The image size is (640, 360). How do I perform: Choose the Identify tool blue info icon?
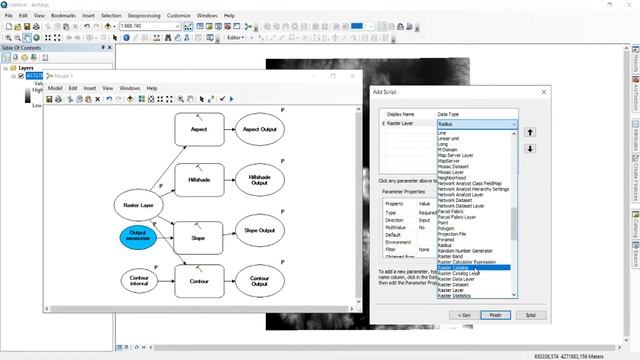point(126,38)
